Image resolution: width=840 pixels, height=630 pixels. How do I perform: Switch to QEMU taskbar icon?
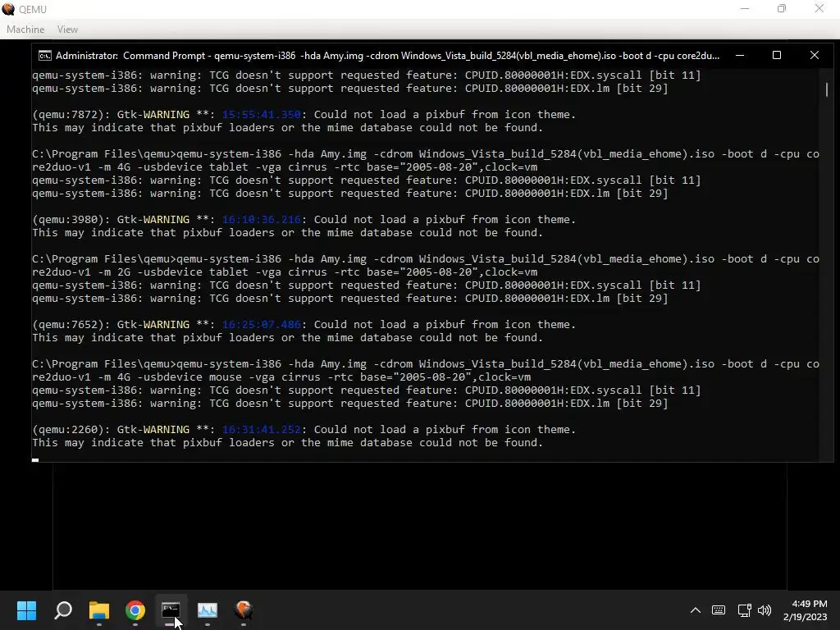coord(244,609)
